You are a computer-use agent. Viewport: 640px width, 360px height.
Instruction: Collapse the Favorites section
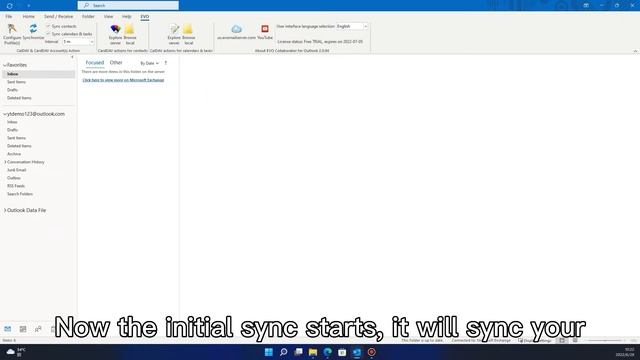click(5, 65)
